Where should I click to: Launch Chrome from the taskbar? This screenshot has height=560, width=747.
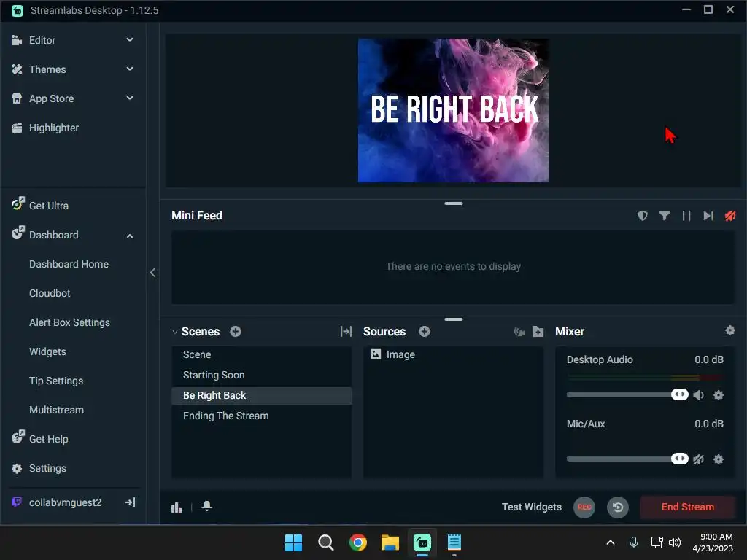pos(357,542)
